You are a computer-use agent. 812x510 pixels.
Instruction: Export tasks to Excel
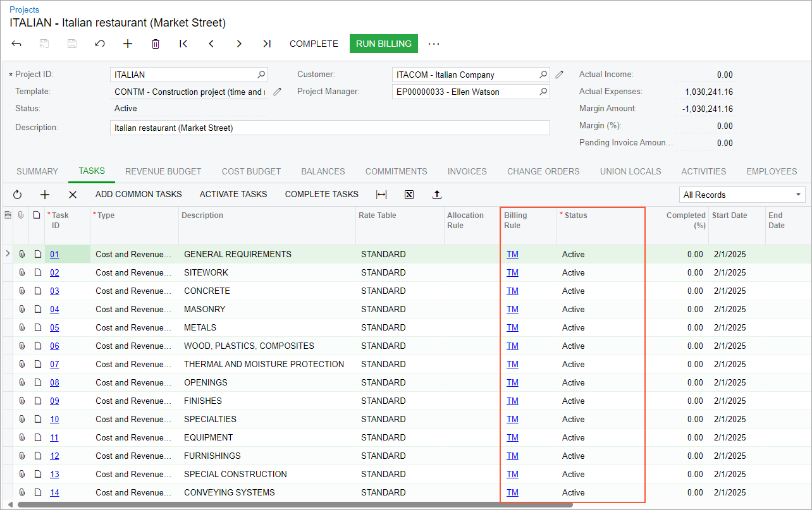(409, 195)
